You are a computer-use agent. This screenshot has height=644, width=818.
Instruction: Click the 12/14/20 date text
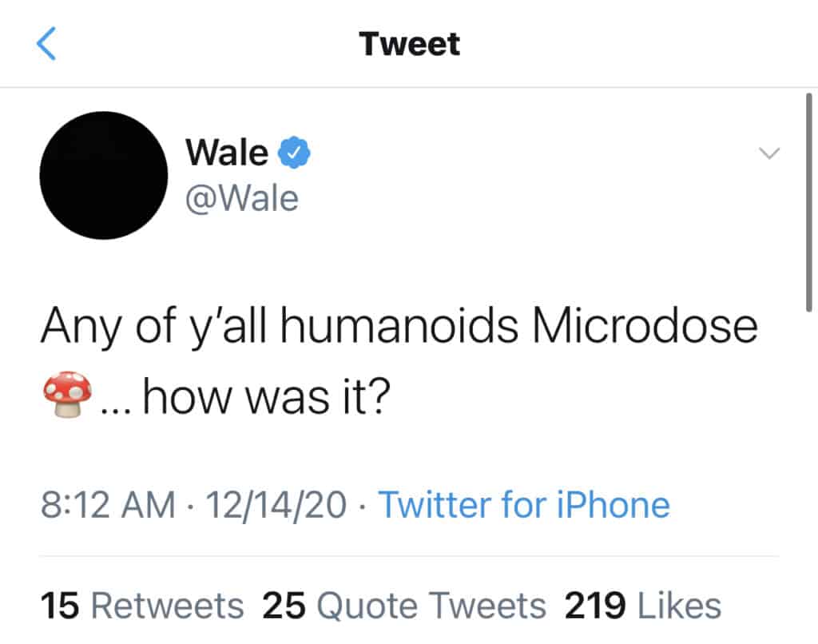pyautogui.click(x=276, y=505)
